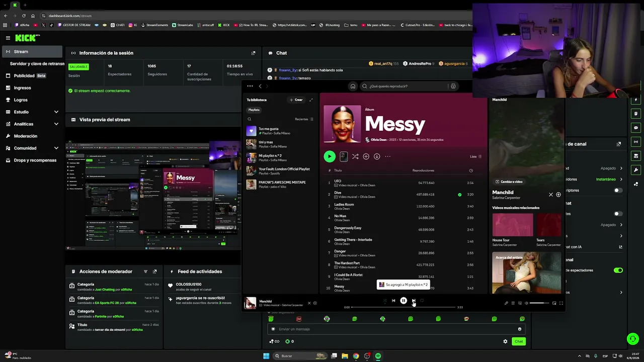Viewport: 644px width, 362px height.
Task: Play the Messy album
Action: click(330, 156)
